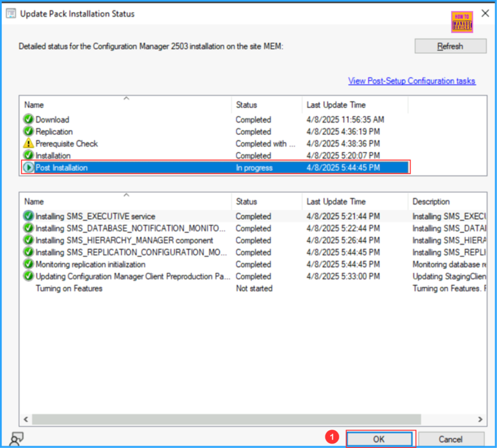The width and height of the screenshot is (497, 448).
Task: Sort the upper list by Status column header
Action: (267, 105)
